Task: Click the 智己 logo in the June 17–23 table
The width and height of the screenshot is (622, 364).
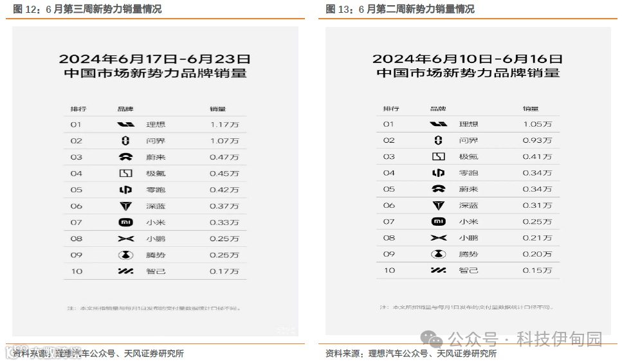Action: pyautogui.click(x=125, y=271)
